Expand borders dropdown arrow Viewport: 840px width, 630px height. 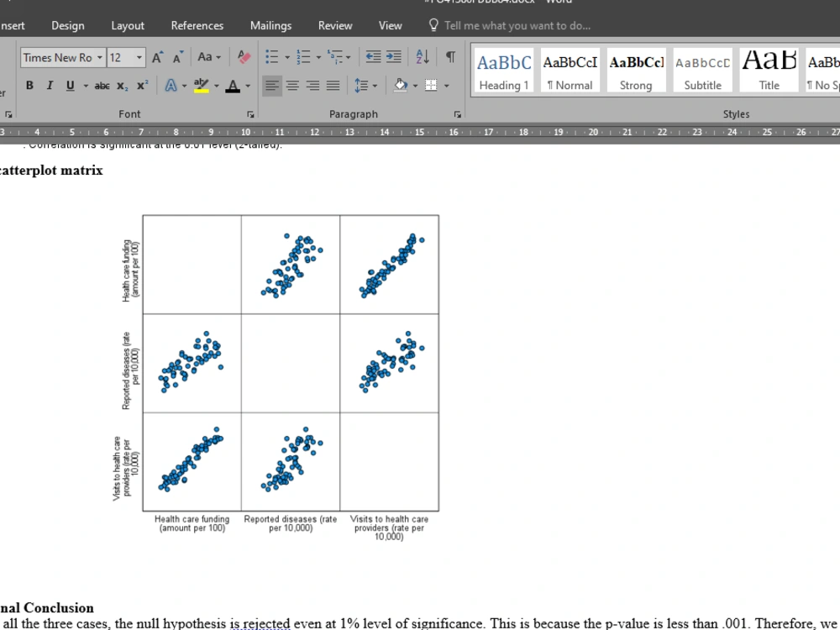446,86
